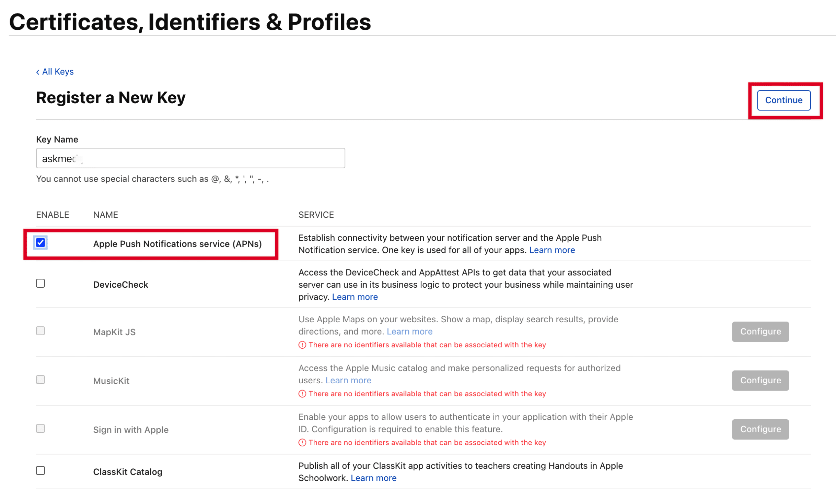Enable the ClassKit Catalog checkbox
This screenshot has height=504, width=836.
click(40, 470)
